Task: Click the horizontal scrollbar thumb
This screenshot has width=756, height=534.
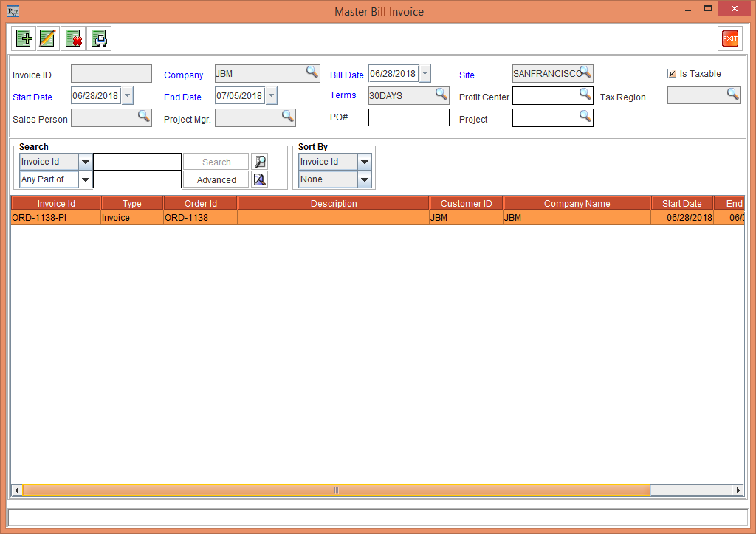Action: tap(336, 490)
